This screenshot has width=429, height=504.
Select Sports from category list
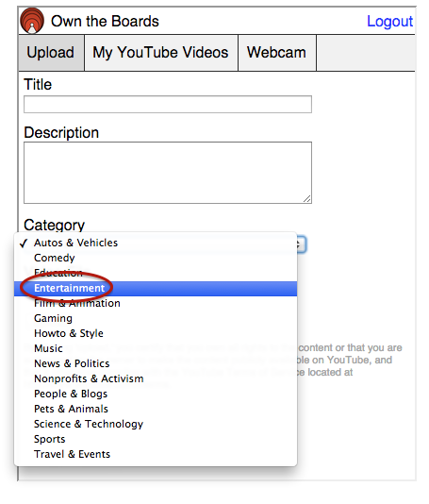tap(156, 439)
